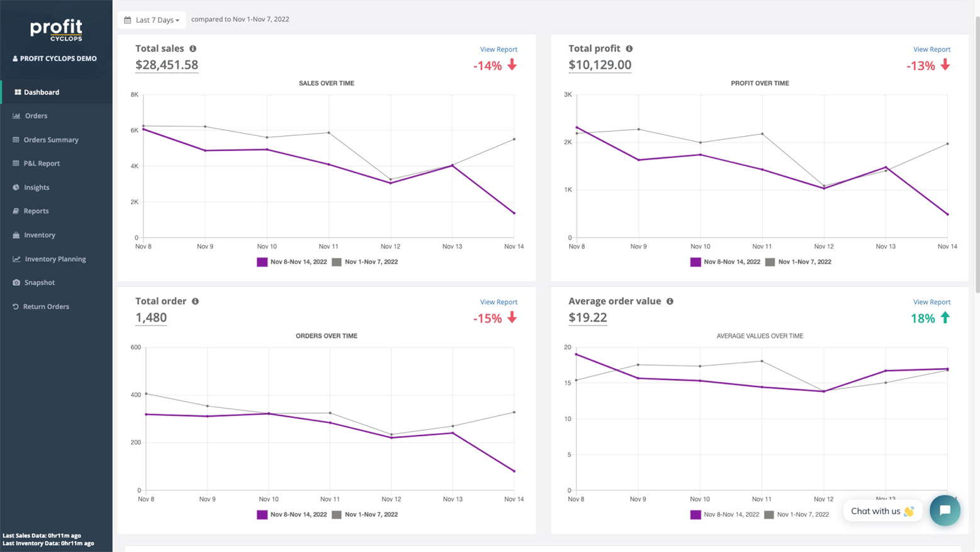This screenshot has height=552, width=980.
Task: Open the P&L Report page
Action: tap(42, 163)
